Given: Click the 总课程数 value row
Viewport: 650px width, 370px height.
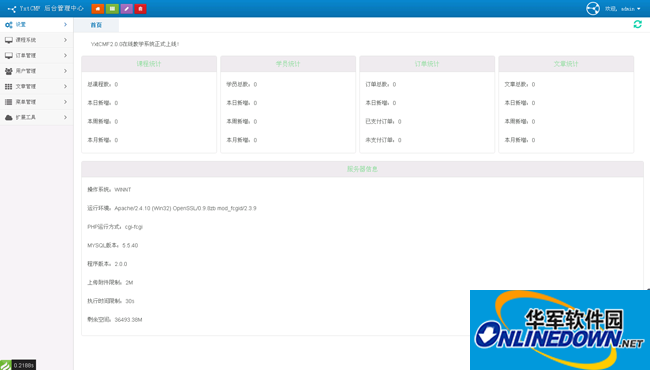Looking at the screenshot, I should pos(102,85).
